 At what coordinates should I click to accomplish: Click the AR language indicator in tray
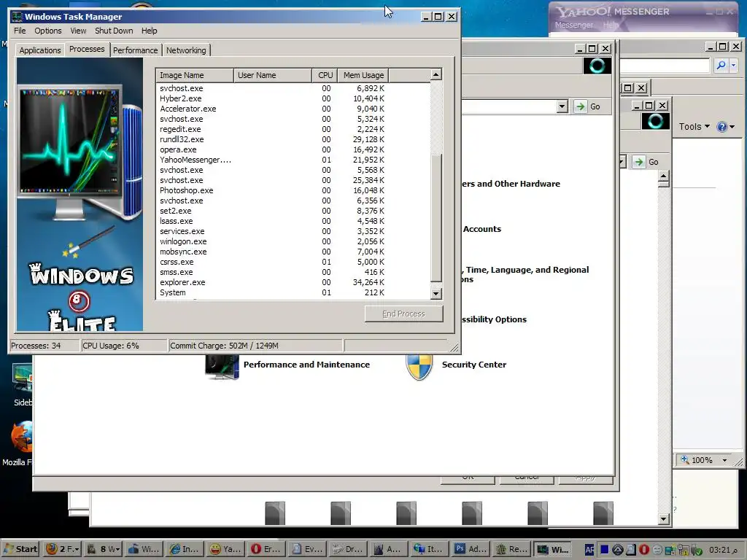pyautogui.click(x=589, y=550)
